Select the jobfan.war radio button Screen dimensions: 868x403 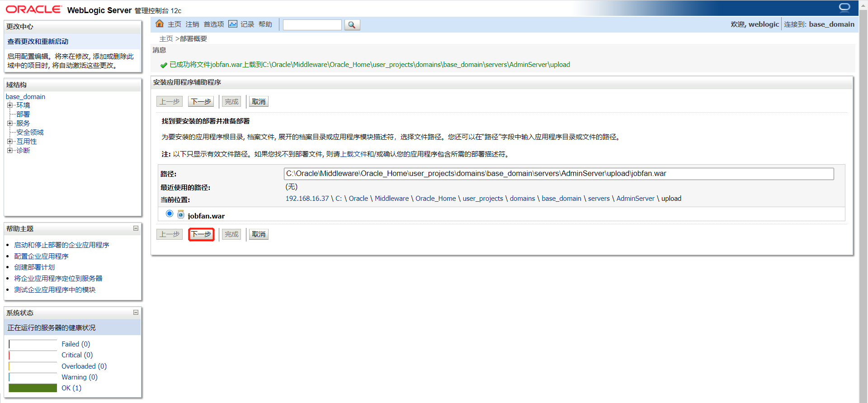click(170, 213)
